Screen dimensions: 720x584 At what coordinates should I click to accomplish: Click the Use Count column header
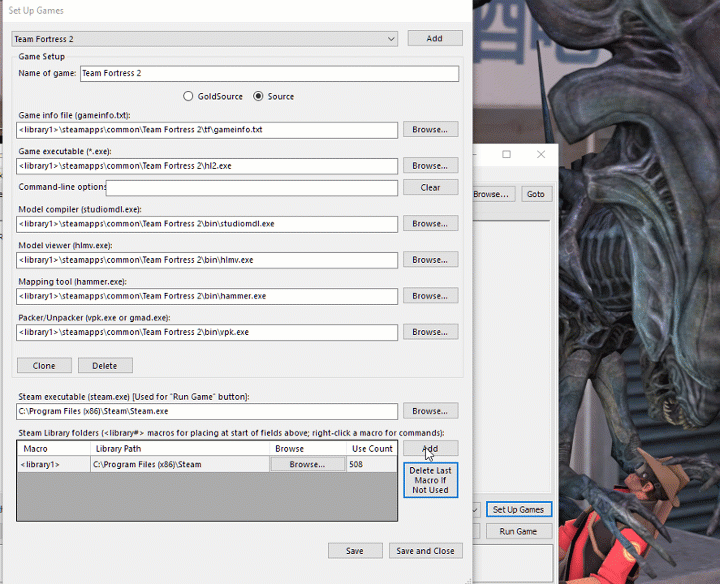click(x=371, y=449)
